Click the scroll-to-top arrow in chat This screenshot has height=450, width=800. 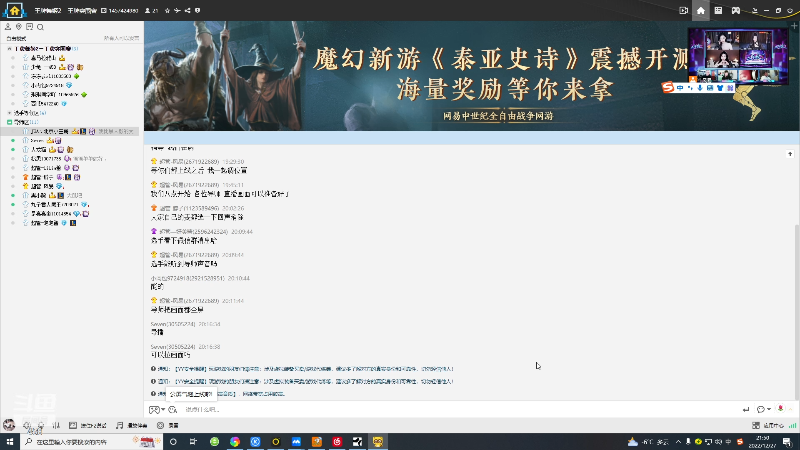click(790, 154)
